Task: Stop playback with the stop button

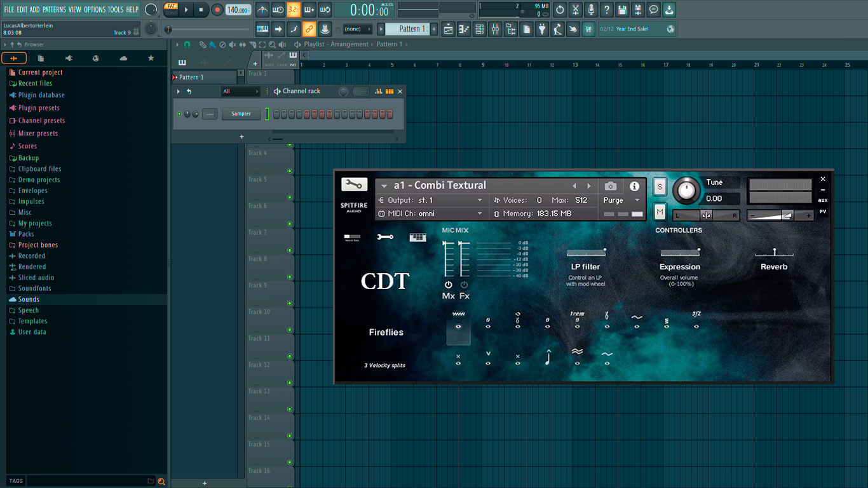Action: pos(201,10)
